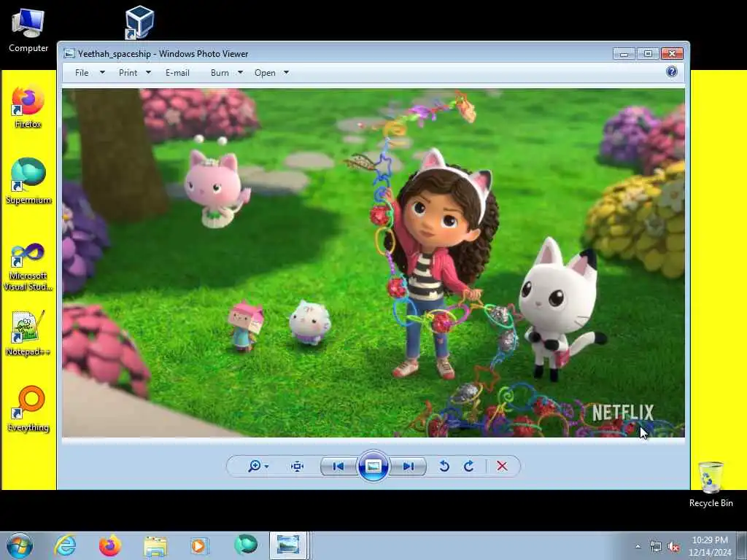Expand the zoom slider dropdown arrow
747x560 pixels.
(x=266, y=467)
